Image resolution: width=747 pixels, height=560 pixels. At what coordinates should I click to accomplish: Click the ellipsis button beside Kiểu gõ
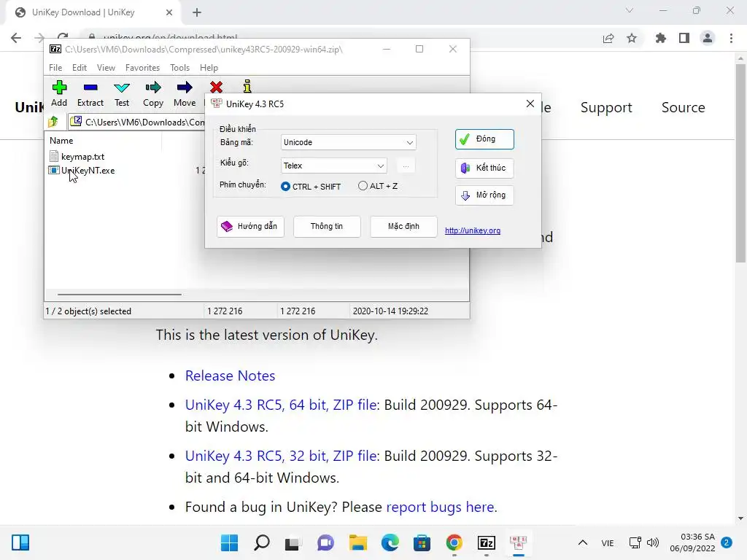406,166
